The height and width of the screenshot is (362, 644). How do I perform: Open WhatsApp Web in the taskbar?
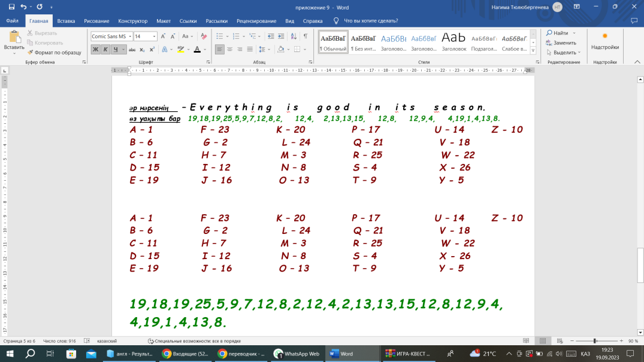[x=297, y=354]
